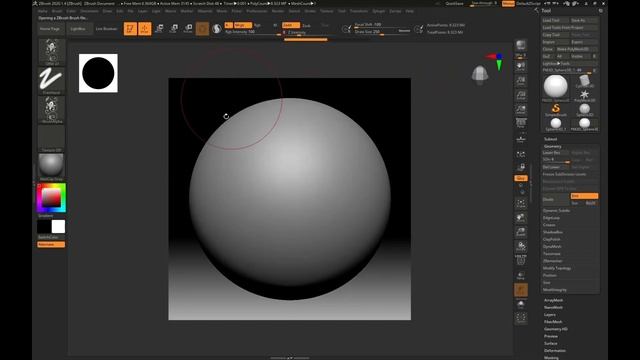Screen dimensions: 640x360
Task: Open the Brush menu
Action: pos(57,11)
